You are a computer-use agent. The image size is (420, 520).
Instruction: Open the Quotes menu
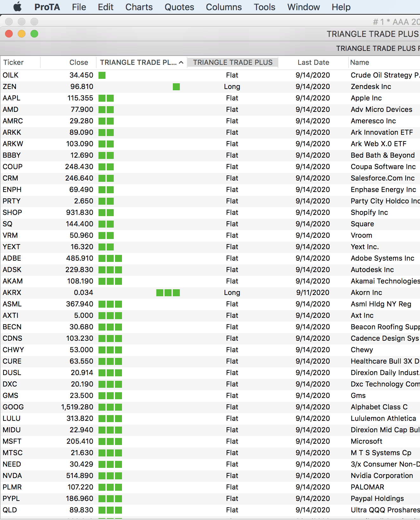point(179,7)
